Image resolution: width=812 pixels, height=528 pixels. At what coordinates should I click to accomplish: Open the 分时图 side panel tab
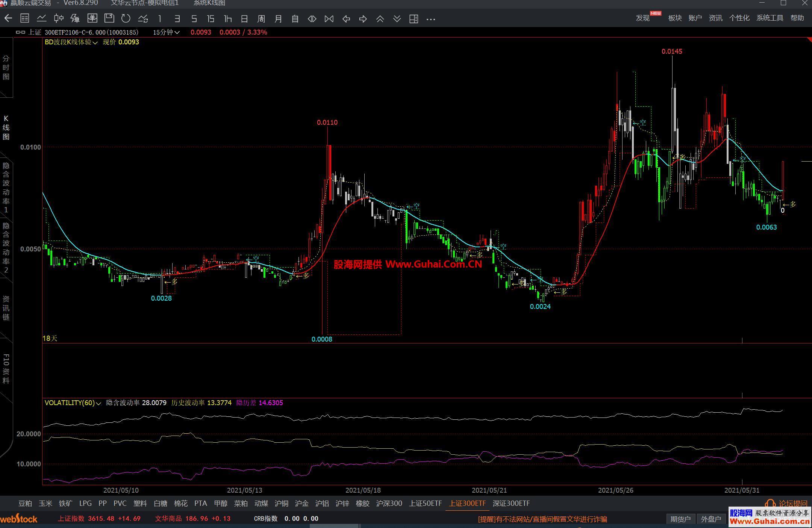click(6, 68)
